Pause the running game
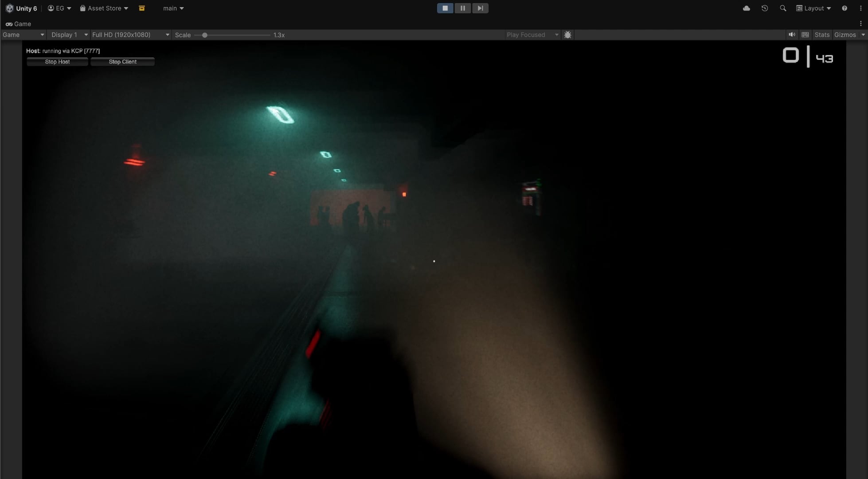868x479 pixels. pyautogui.click(x=463, y=8)
